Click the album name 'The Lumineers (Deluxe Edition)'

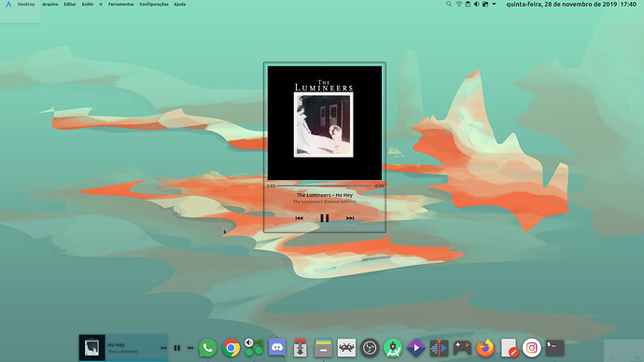tap(325, 202)
